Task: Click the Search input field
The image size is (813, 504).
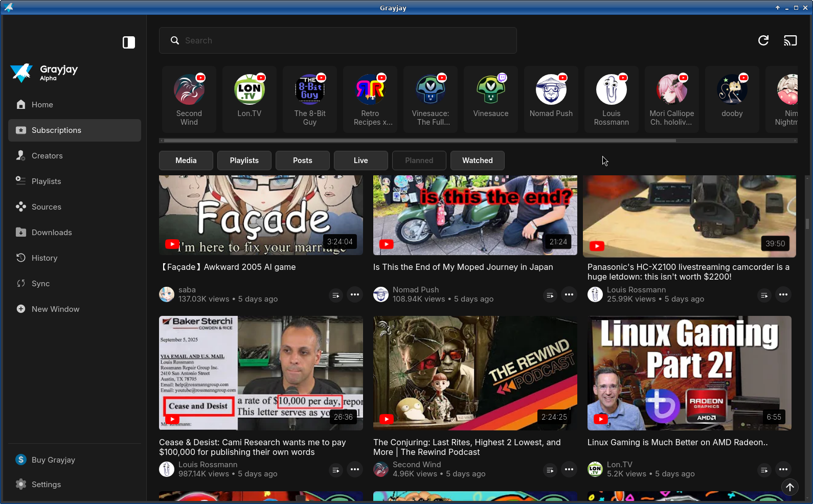Action: click(x=338, y=40)
